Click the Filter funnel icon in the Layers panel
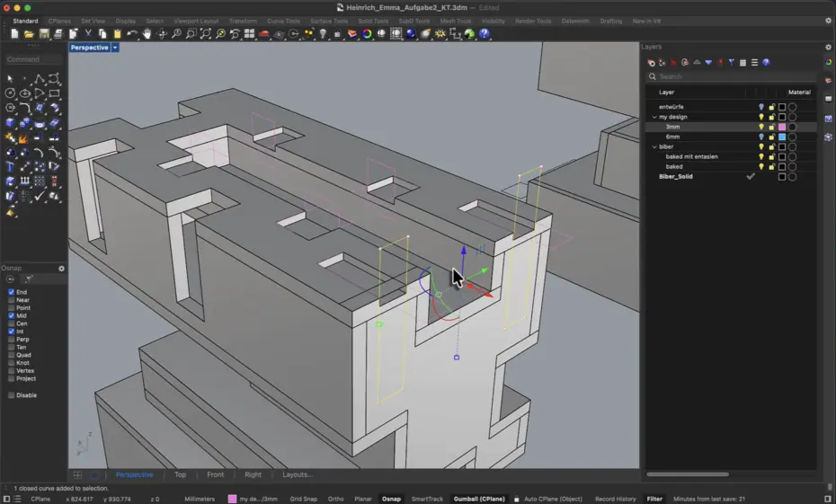 732,62
